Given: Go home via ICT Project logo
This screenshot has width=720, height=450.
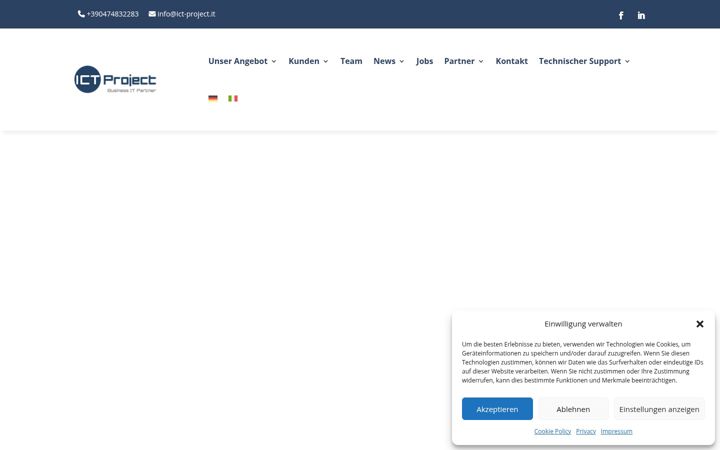Looking at the screenshot, I should pos(115,79).
